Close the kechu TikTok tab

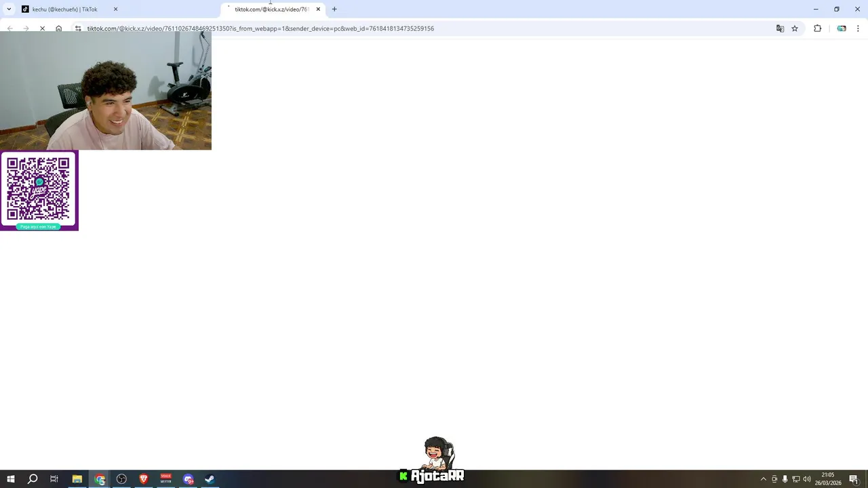[115, 9]
